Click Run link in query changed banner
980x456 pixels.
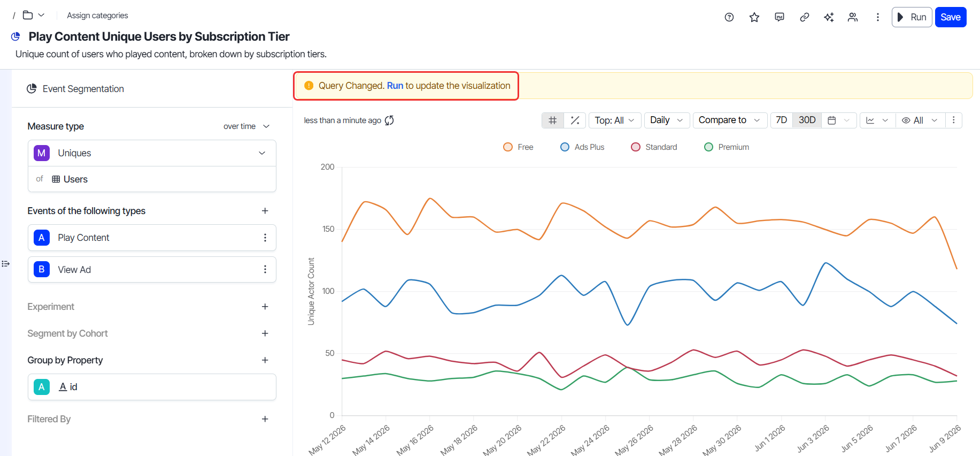395,86
